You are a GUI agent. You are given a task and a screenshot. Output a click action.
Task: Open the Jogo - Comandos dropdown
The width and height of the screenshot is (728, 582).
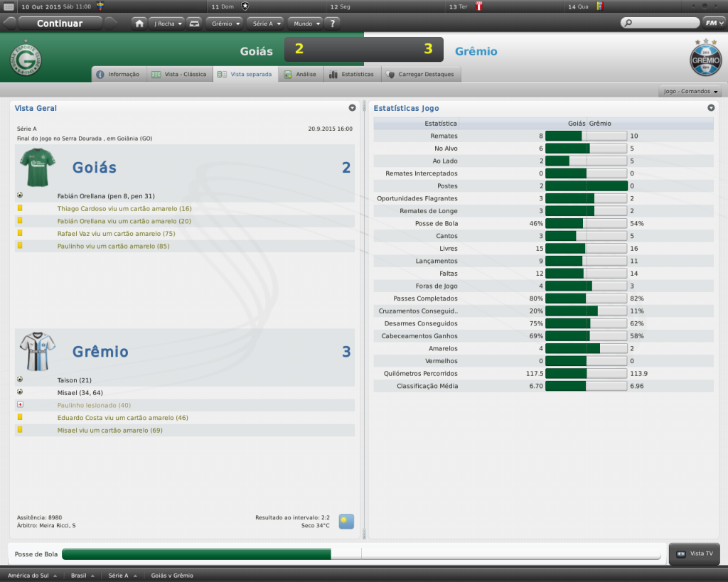690,92
